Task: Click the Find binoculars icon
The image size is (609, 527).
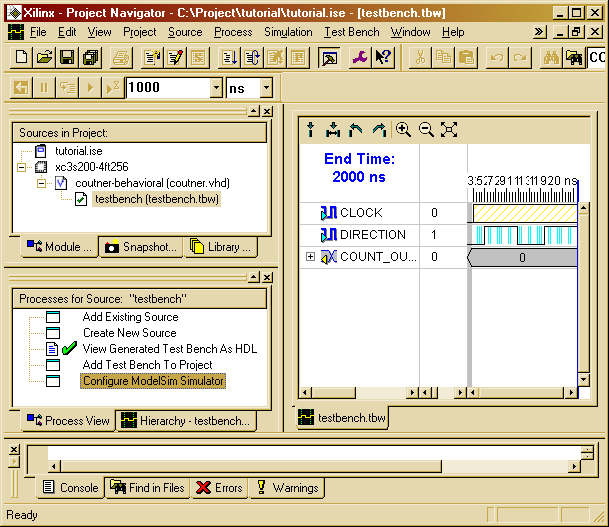Action: coord(551,58)
